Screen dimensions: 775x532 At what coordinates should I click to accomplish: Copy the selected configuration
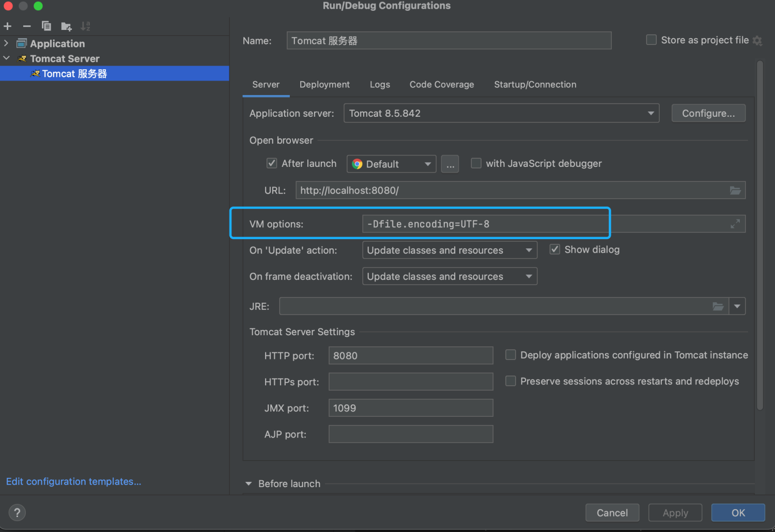[47, 26]
